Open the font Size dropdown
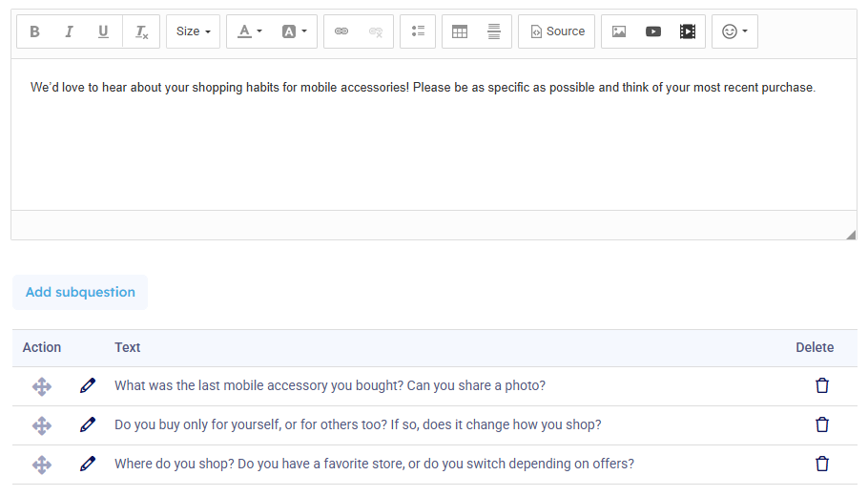Screen dimensions: 868x496 [193, 31]
